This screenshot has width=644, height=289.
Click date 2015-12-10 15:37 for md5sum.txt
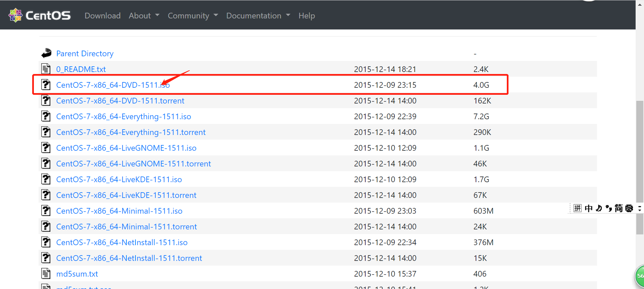(385, 274)
